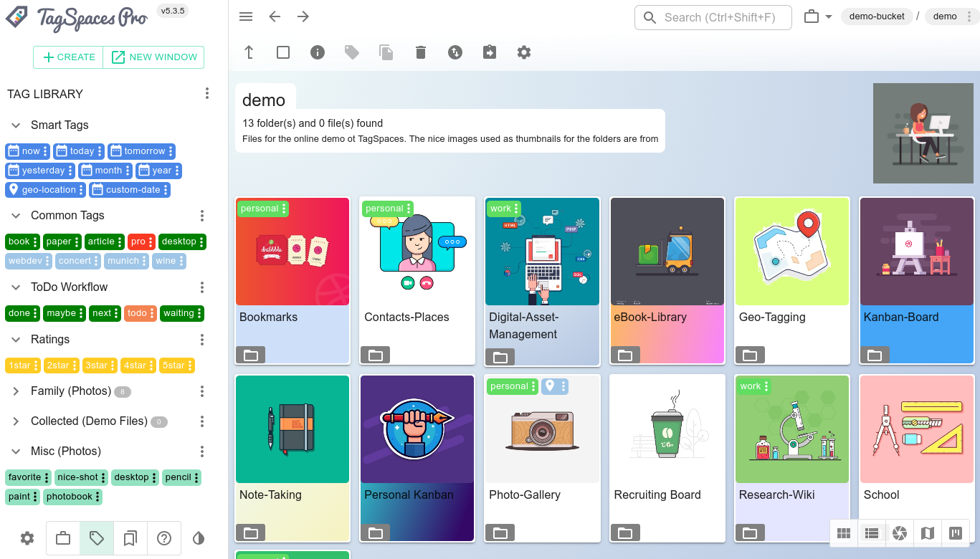Open the location manager briefcase icon
980x559 pixels.
click(x=63, y=537)
